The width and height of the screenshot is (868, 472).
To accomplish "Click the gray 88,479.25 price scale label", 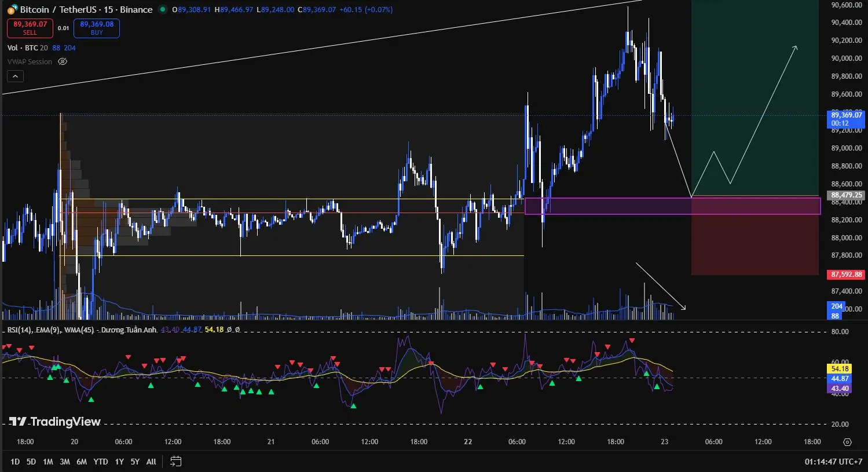I will point(846,195).
